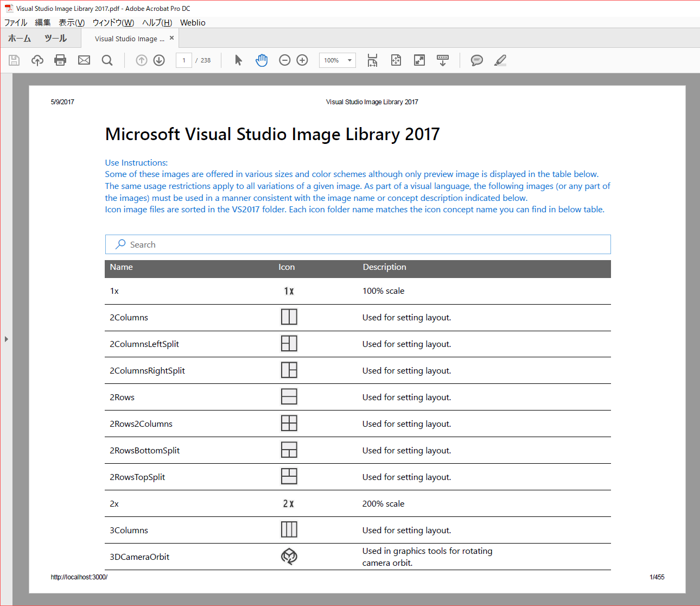Add a comment with speech bubble icon
700x606 pixels.
[477, 60]
